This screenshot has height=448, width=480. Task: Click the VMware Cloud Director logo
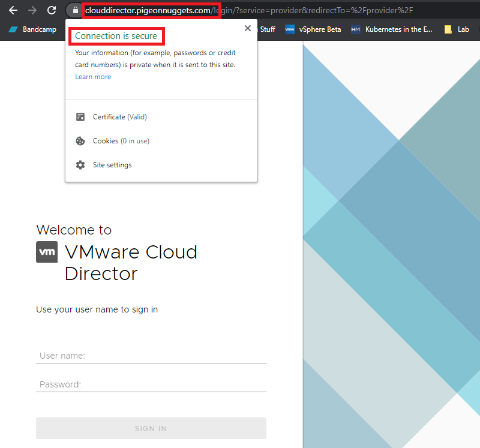47,252
